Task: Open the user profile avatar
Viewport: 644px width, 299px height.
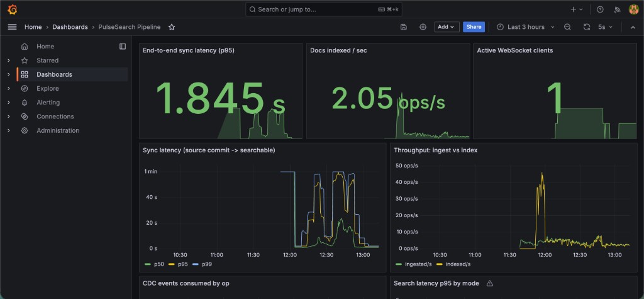Action: [x=634, y=9]
